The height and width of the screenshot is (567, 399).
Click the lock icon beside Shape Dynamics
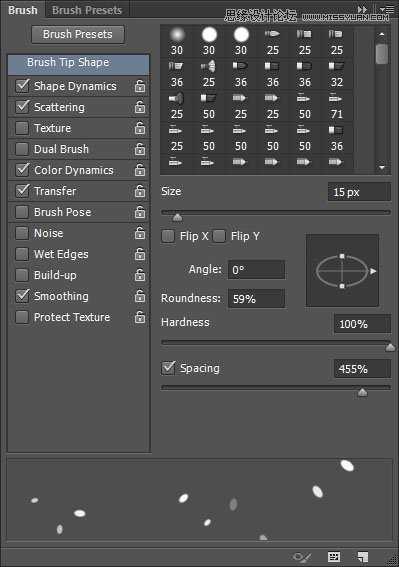pyautogui.click(x=140, y=86)
